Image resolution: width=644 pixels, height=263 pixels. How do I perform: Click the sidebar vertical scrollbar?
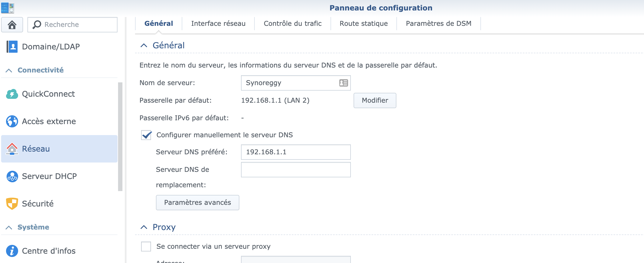(x=120, y=137)
